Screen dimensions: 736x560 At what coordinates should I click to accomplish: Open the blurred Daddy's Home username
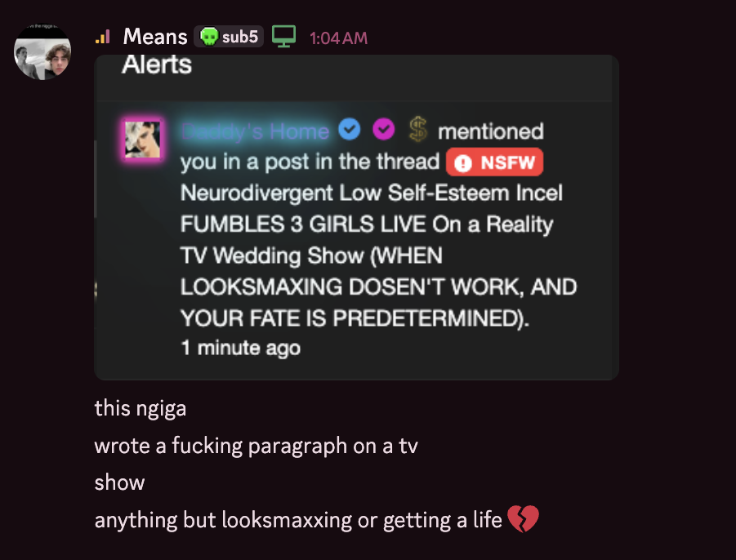click(256, 131)
